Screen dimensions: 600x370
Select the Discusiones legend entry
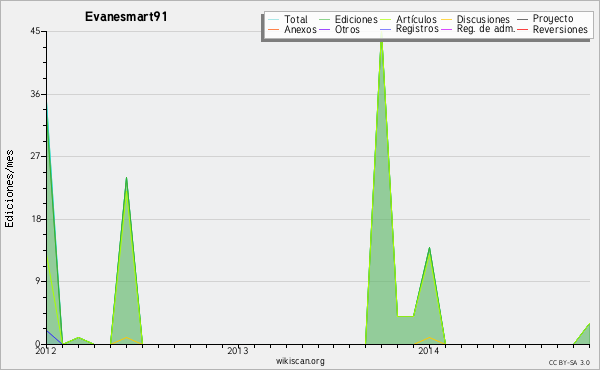pyautogui.click(x=483, y=19)
